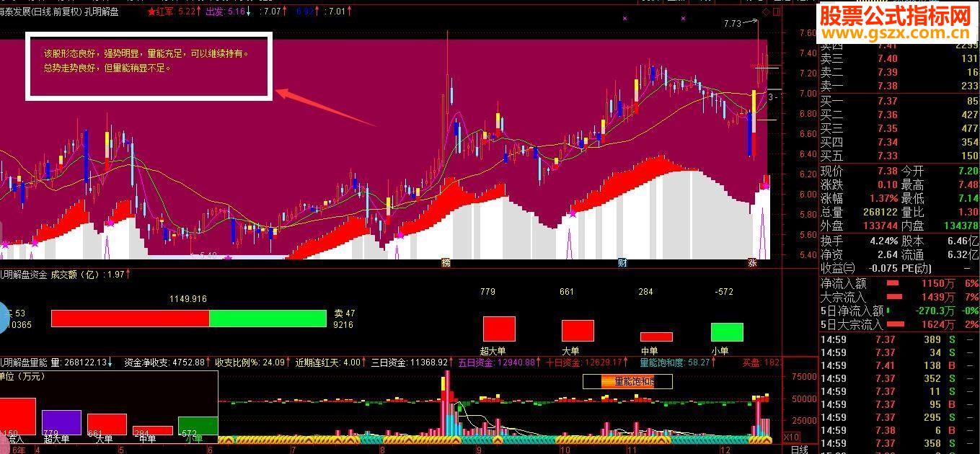Click the 资金净收支: 4752.88 label
The height and width of the screenshot is (454, 980).
pos(167,362)
